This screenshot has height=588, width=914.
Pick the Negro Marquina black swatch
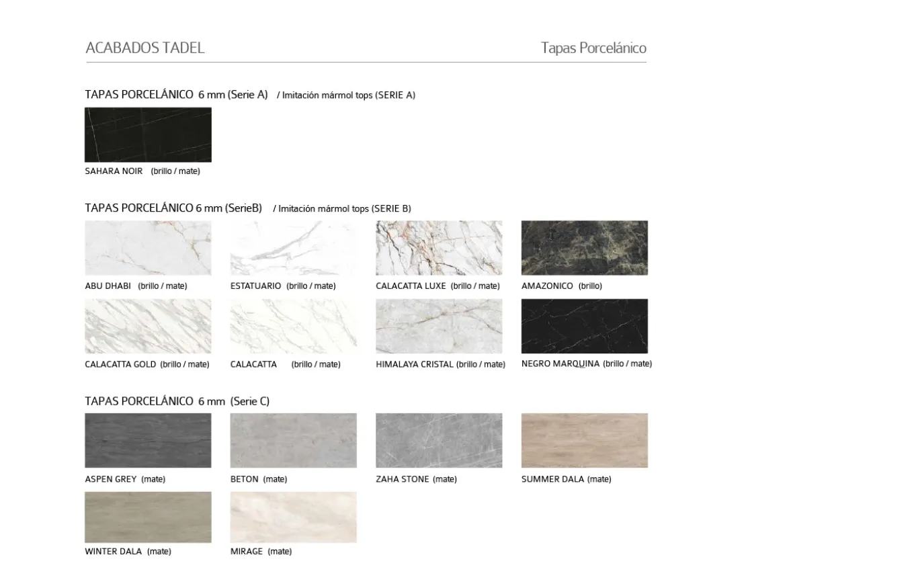tap(584, 326)
